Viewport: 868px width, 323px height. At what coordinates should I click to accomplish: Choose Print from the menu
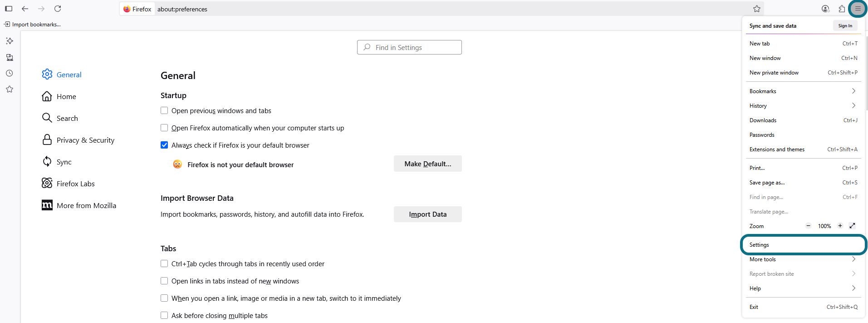click(803, 168)
